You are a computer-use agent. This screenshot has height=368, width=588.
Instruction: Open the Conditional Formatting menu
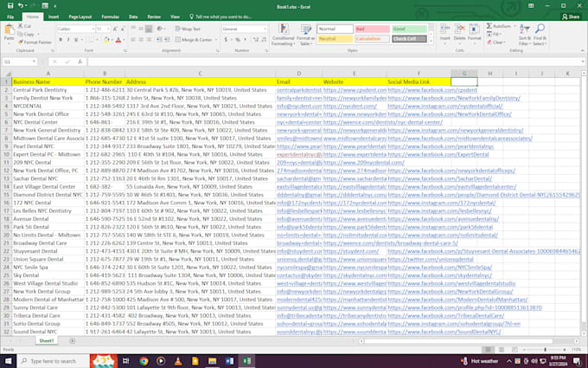click(x=284, y=35)
